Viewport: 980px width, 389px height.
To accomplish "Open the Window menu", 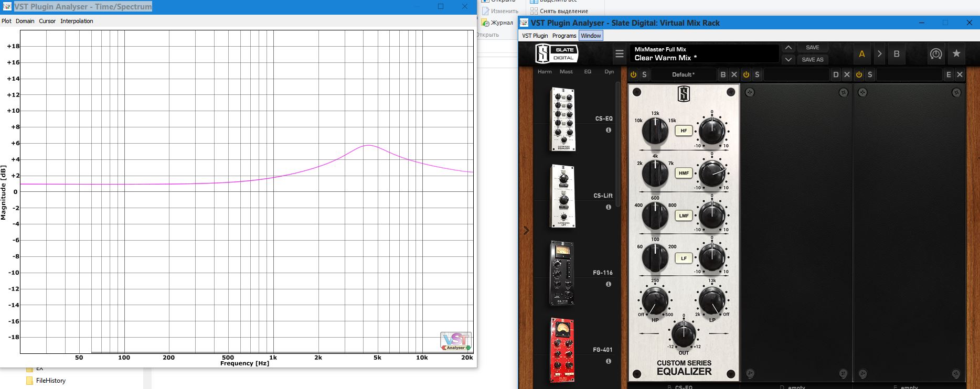I will click(x=591, y=36).
